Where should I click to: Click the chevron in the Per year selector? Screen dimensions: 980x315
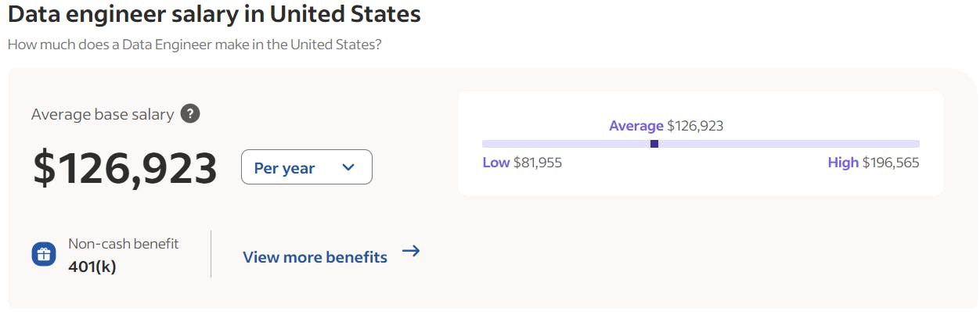pos(348,167)
